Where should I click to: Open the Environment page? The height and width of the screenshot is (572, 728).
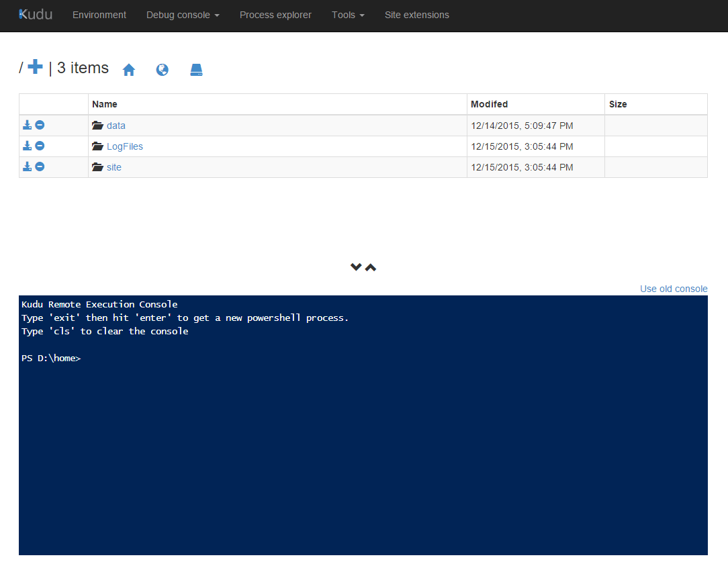[99, 15]
